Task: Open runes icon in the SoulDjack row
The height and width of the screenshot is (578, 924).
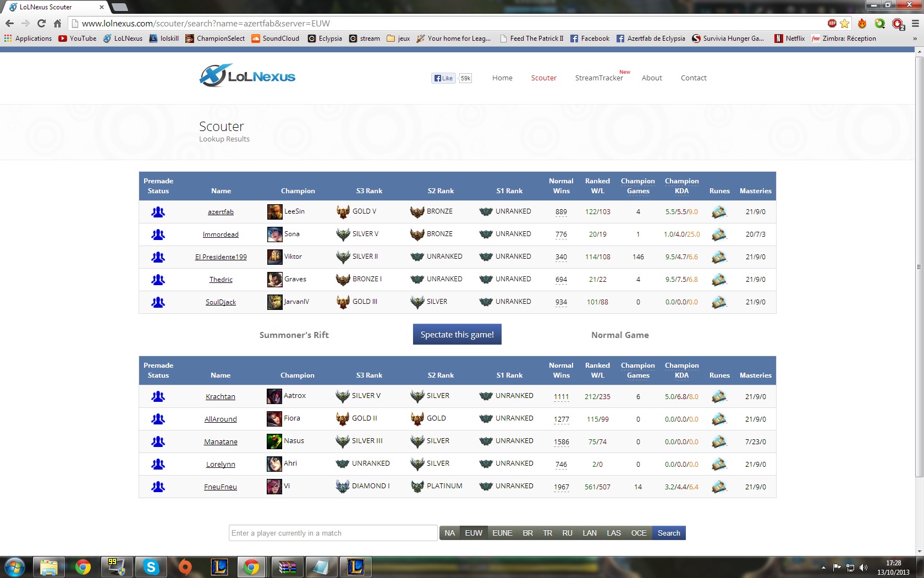Action: 719,302
